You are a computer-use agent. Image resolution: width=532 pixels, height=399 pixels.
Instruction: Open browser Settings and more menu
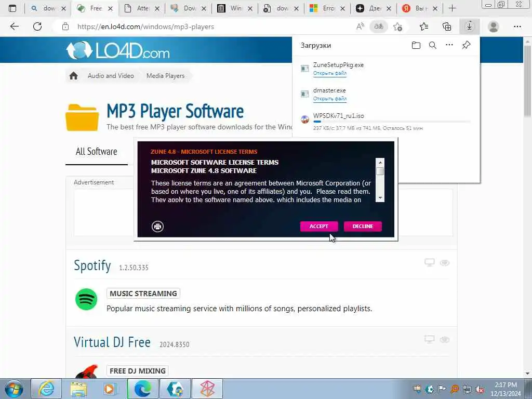[x=517, y=26]
